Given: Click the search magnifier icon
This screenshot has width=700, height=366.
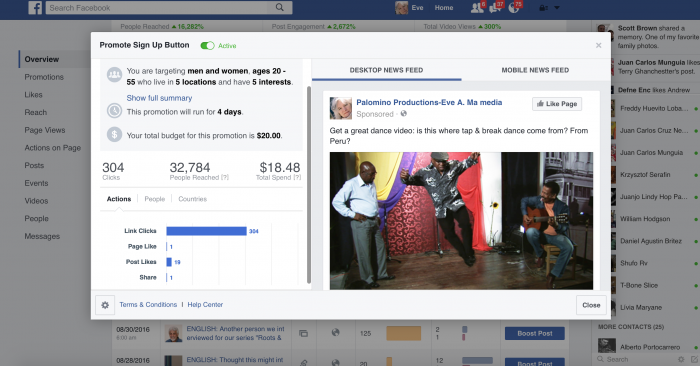Looking at the screenshot, I should [x=279, y=7].
